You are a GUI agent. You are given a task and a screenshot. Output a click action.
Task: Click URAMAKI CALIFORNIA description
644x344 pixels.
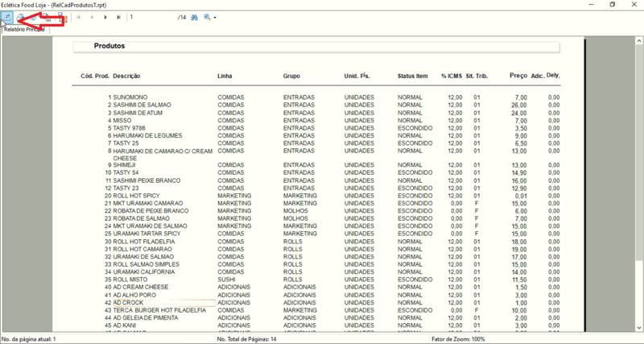click(x=144, y=271)
